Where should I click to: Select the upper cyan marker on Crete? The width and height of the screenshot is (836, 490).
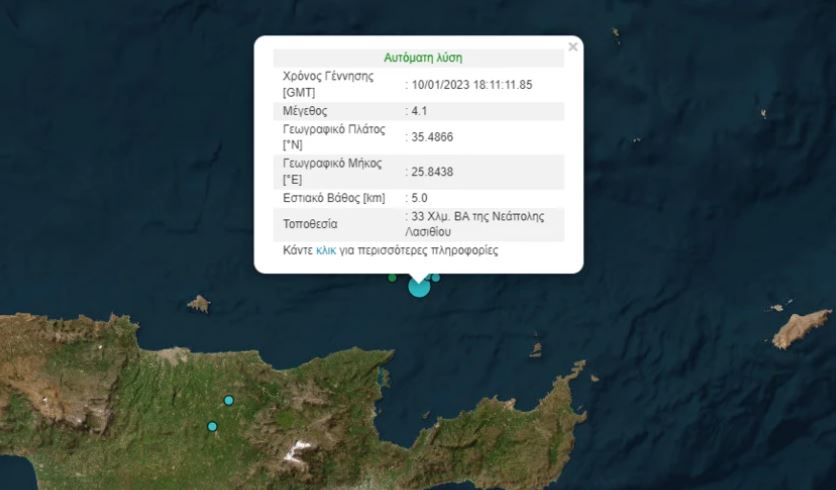click(229, 400)
